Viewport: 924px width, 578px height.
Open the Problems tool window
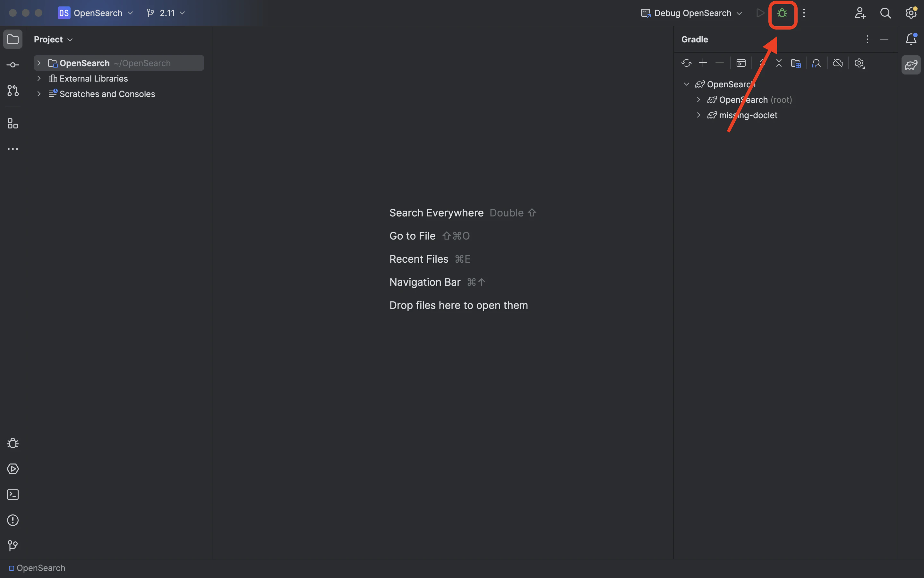pyautogui.click(x=13, y=520)
